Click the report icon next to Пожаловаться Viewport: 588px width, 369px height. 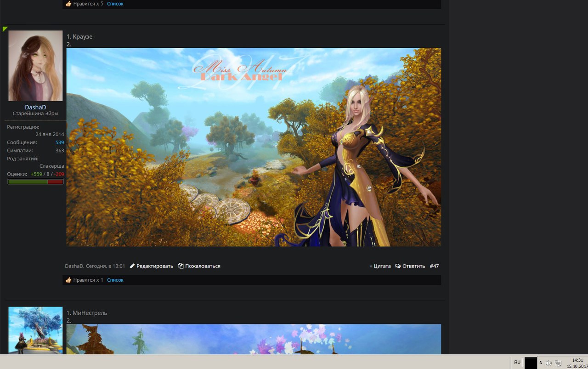click(x=181, y=266)
